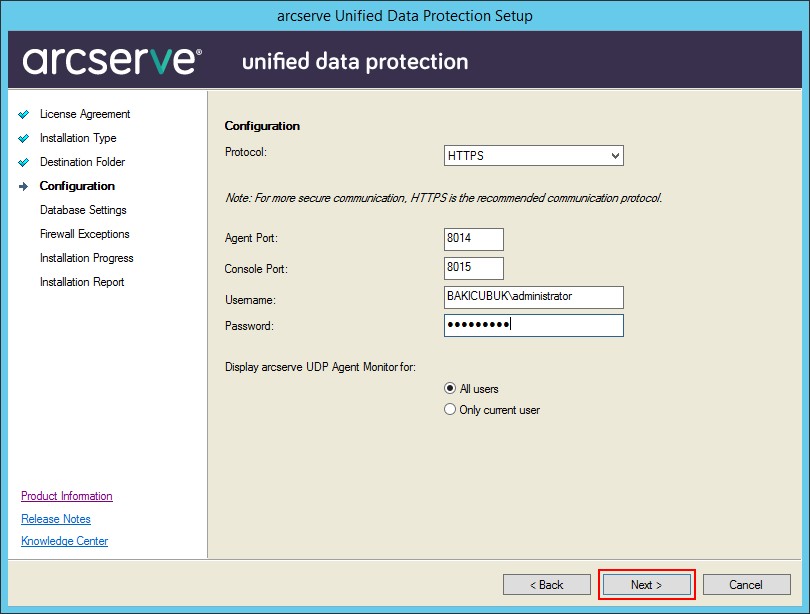Select the Installation Type step
The width and height of the screenshot is (810, 614).
point(78,138)
